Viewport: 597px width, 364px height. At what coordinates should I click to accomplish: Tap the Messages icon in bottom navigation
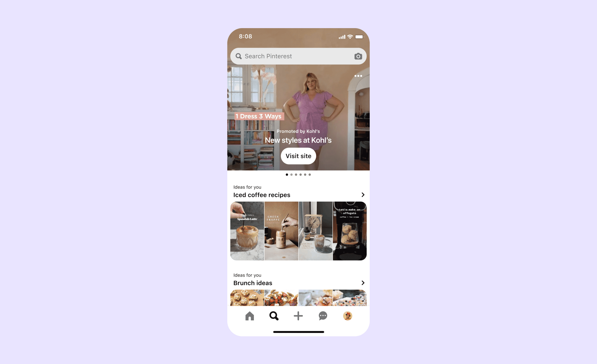pos(323,316)
